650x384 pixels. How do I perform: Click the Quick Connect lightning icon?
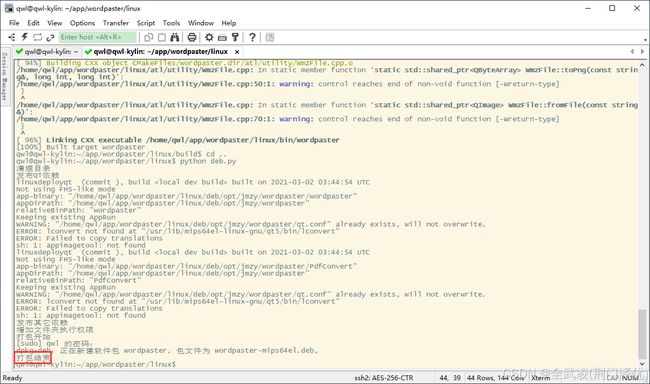[x=24, y=37]
